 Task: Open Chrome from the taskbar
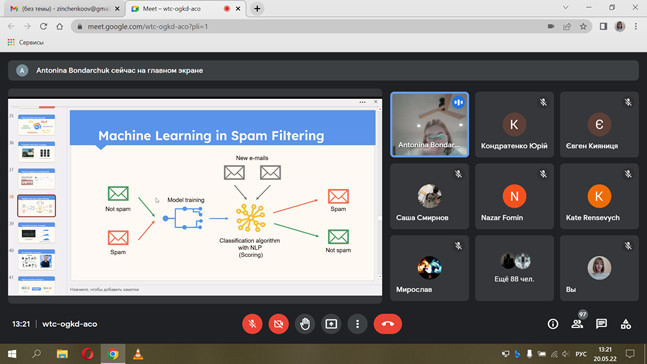coord(113,354)
